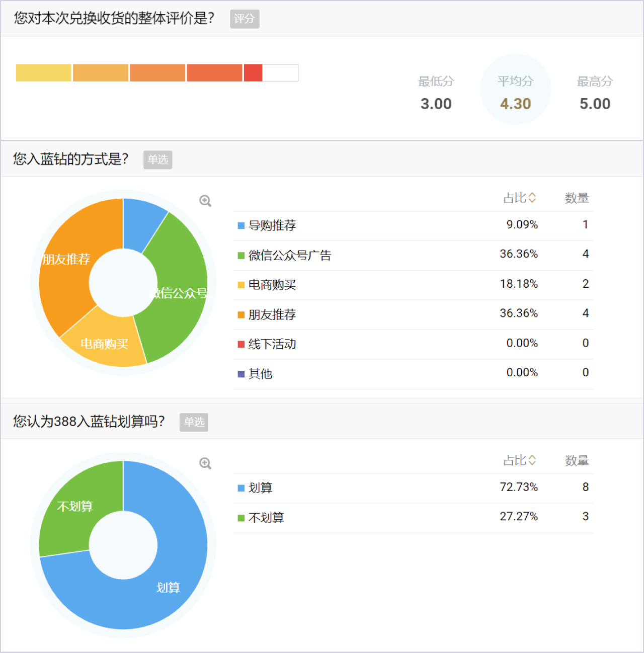Image resolution: width=644 pixels, height=653 pixels.
Task: Click the yellow legend square for 电商购买
Action: [x=241, y=285]
